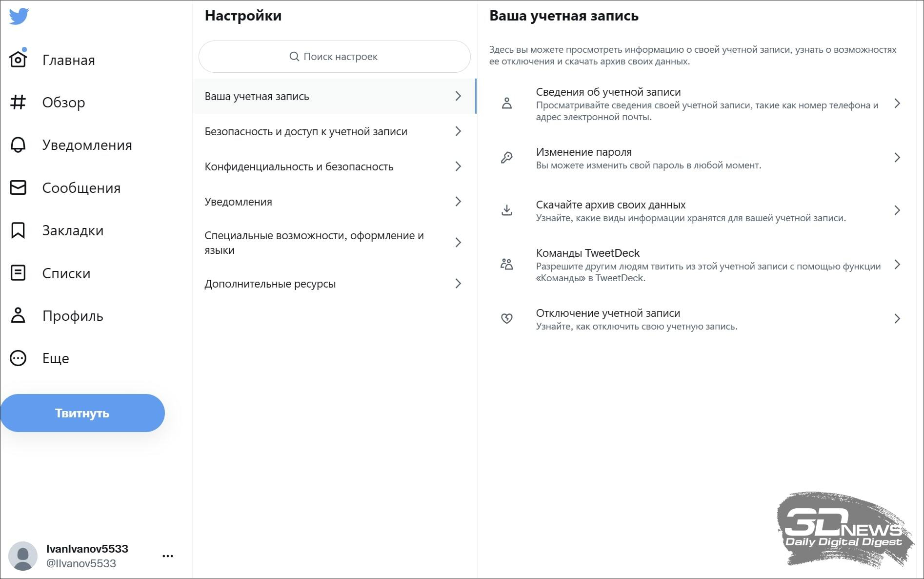
Task: Click the Твитнуть button
Action: coord(82,413)
